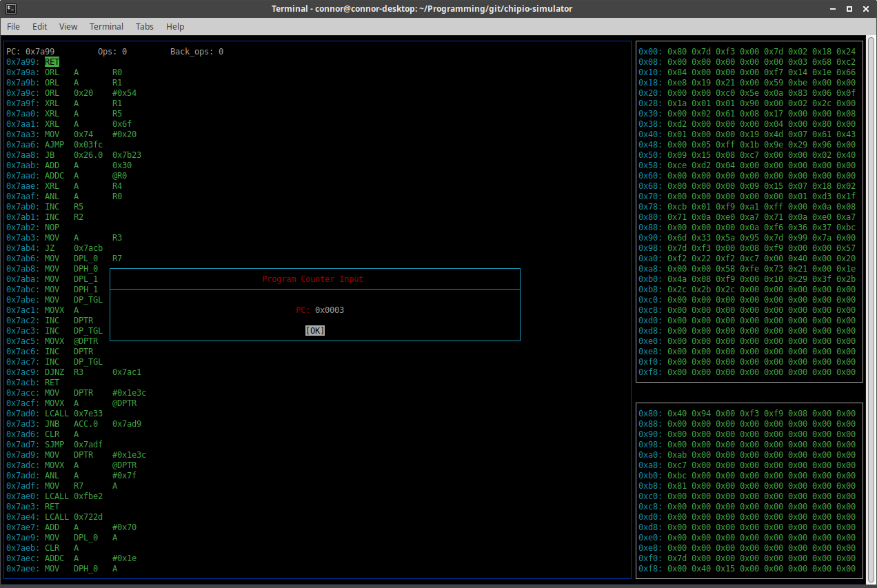Select the LCALL 0xfbe2 instruction line
The height and width of the screenshot is (588, 877).
(54, 496)
